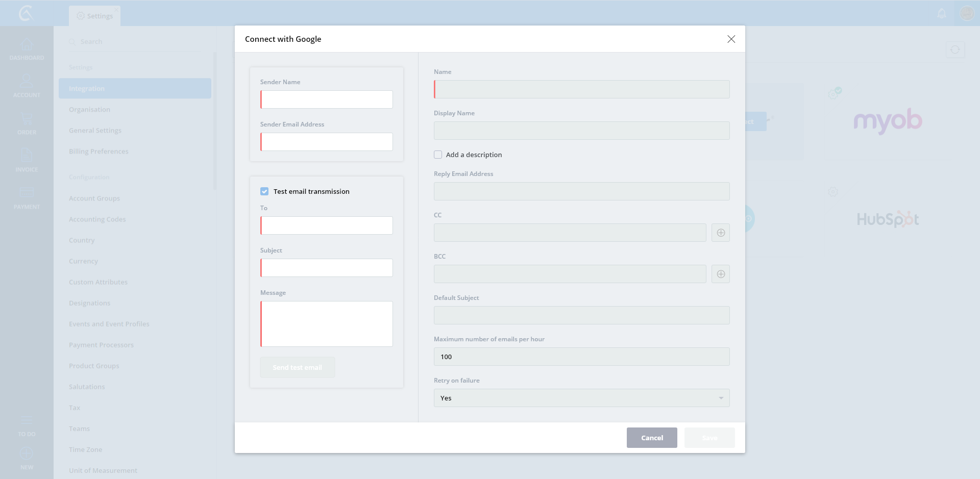980x479 pixels.
Task: Uncheck Test email transmission checkbox
Action: (x=264, y=191)
